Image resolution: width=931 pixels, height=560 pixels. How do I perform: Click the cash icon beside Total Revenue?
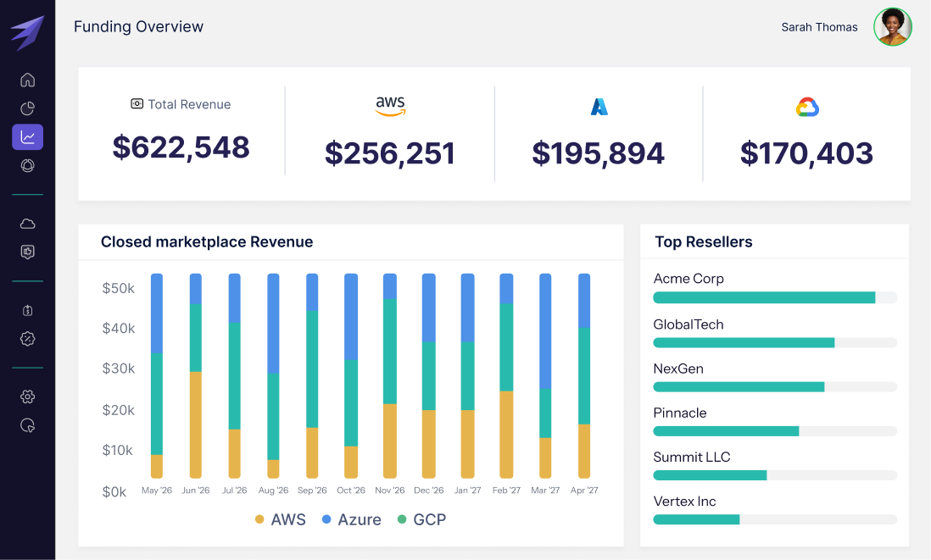coord(137,104)
